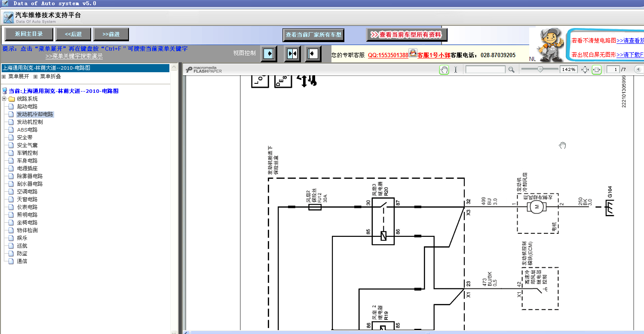Open the 刮水器电路 entry
Image resolution: width=644 pixels, height=334 pixels.
[x=30, y=184]
